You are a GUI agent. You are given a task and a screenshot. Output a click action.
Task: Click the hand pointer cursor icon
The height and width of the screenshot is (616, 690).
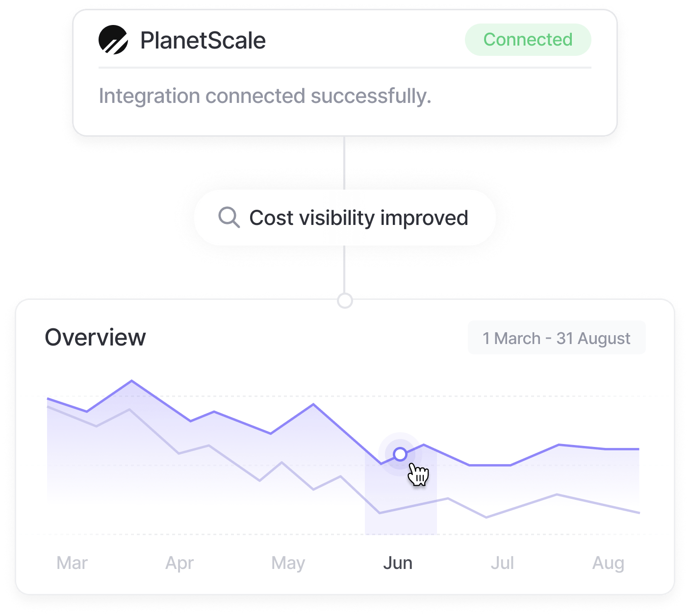pos(418,474)
